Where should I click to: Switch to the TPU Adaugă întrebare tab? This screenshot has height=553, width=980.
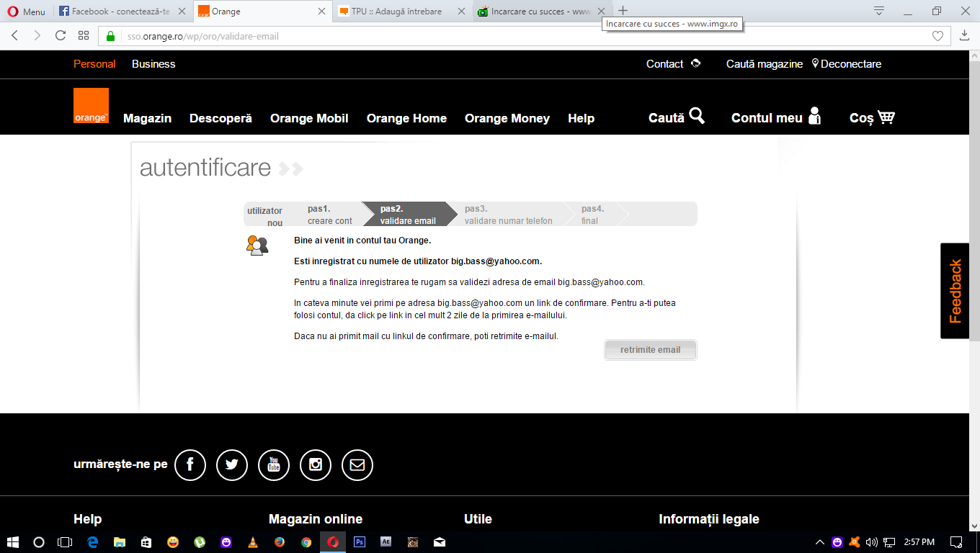click(x=396, y=12)
